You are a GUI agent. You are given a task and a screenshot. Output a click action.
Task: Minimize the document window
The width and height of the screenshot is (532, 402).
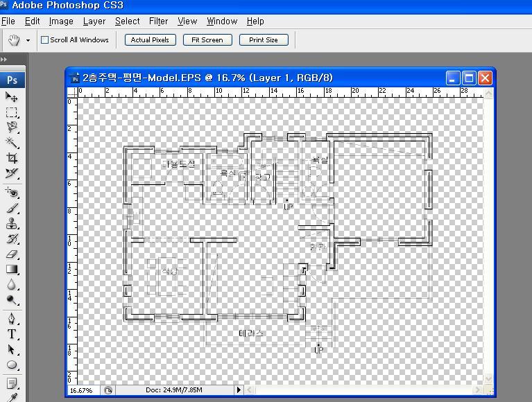pos(453,78)
